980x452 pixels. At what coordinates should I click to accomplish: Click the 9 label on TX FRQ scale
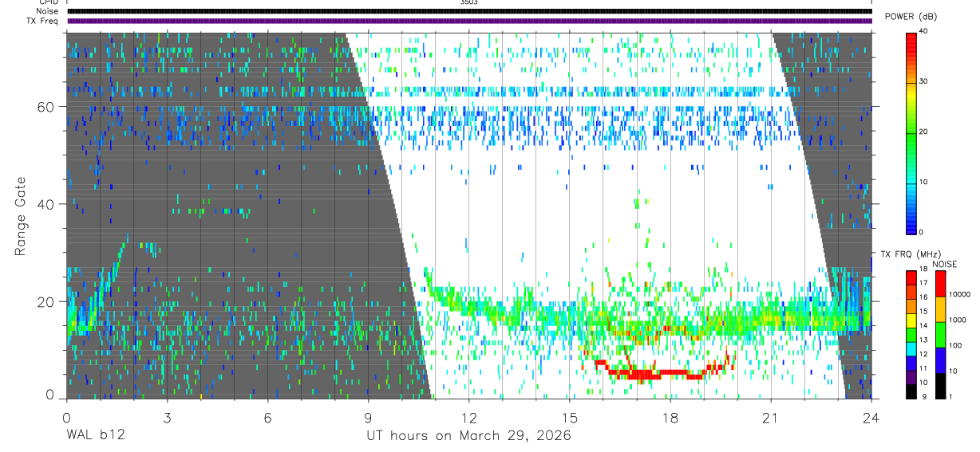click(923, 396)
